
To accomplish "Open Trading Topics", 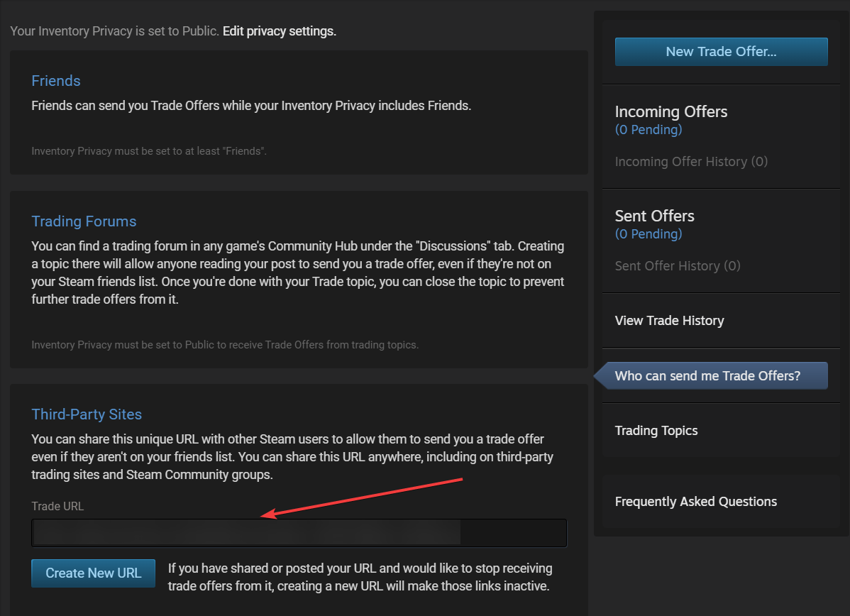I will click(656, 431).
